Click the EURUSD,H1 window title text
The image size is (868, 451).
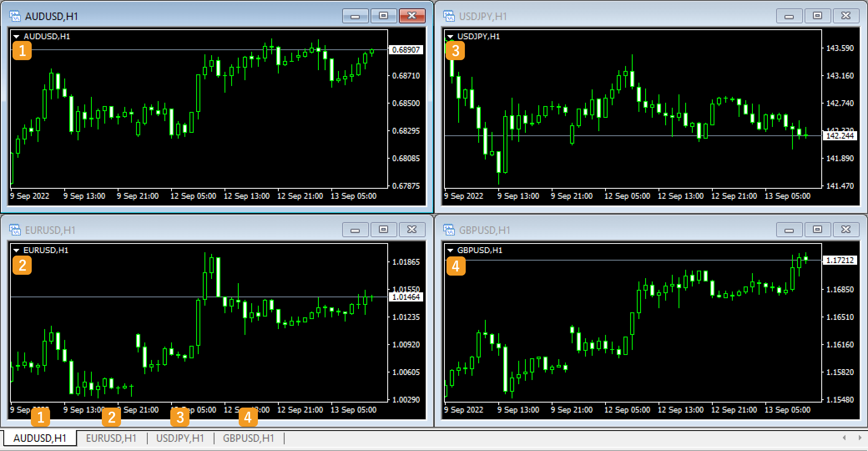click(50, 230)
